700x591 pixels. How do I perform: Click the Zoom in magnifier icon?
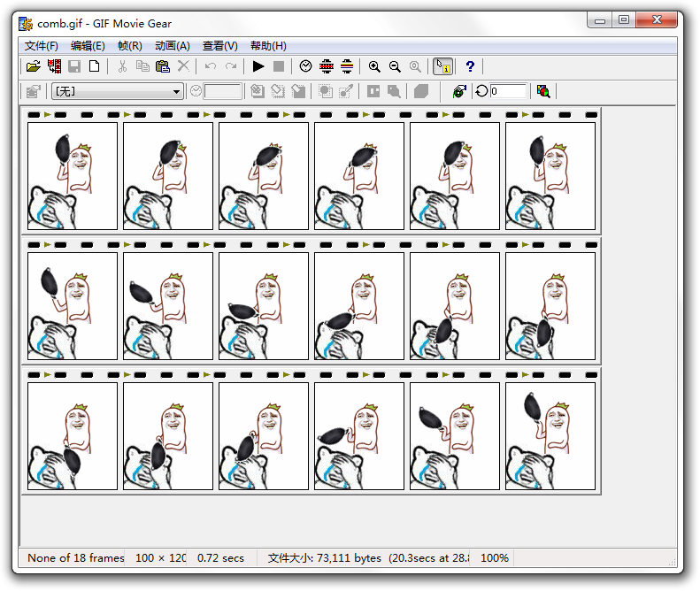click(374, 66)
